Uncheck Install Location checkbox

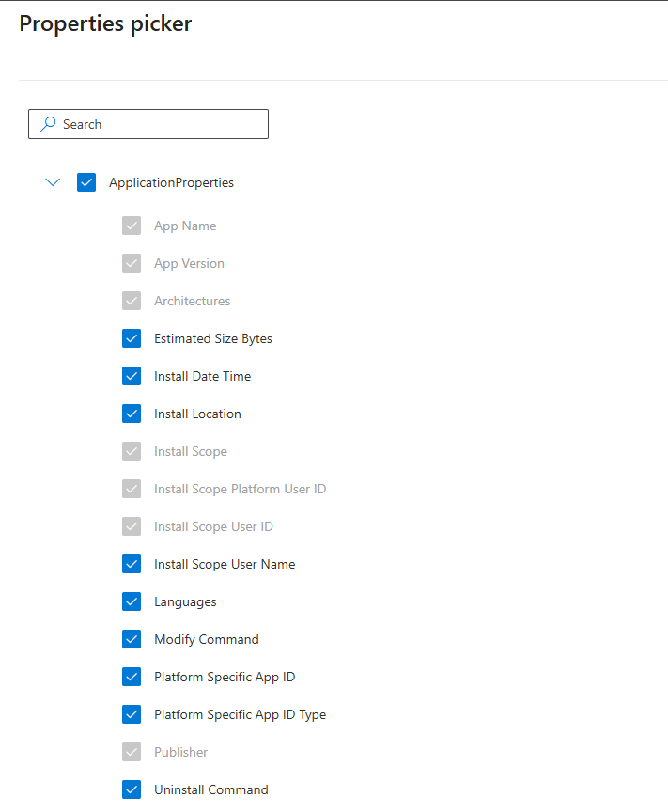tap(132, 414)
